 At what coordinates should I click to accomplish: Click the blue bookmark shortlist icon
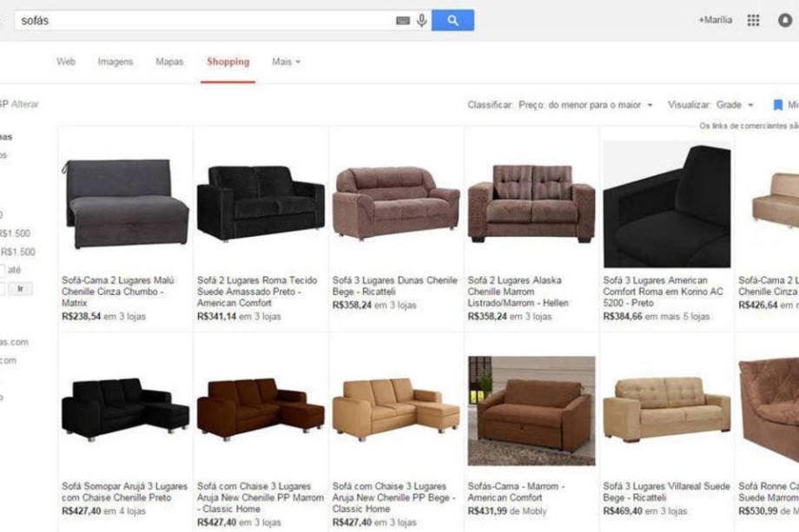[x=777, y=105]
